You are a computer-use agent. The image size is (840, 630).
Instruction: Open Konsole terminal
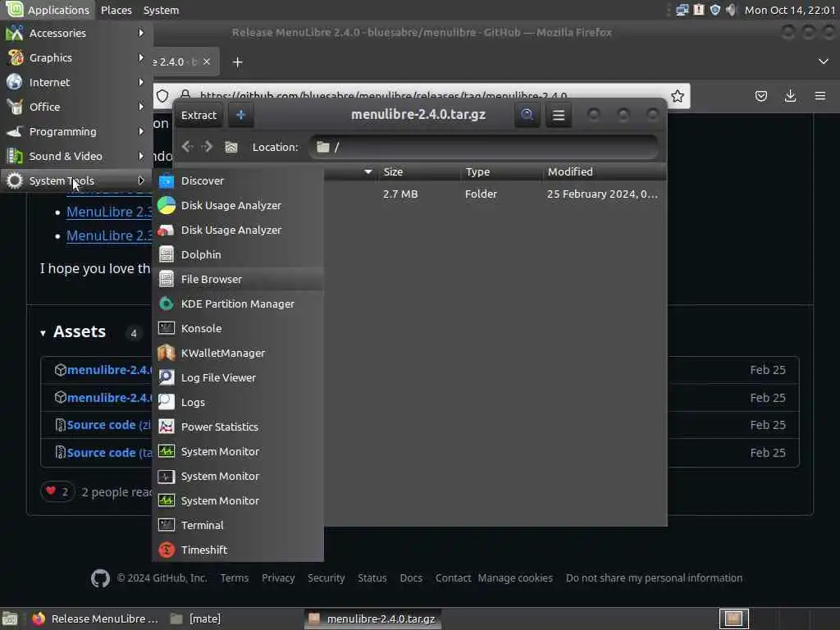238,329
